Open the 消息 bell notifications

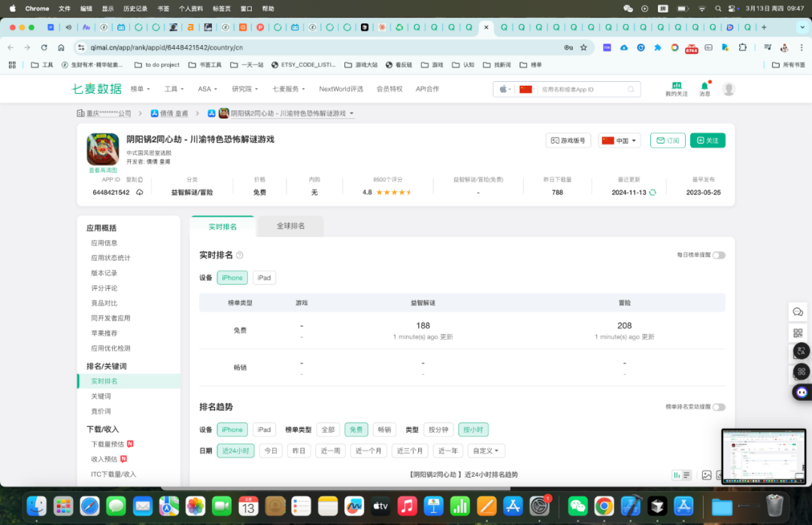point(704,86)
